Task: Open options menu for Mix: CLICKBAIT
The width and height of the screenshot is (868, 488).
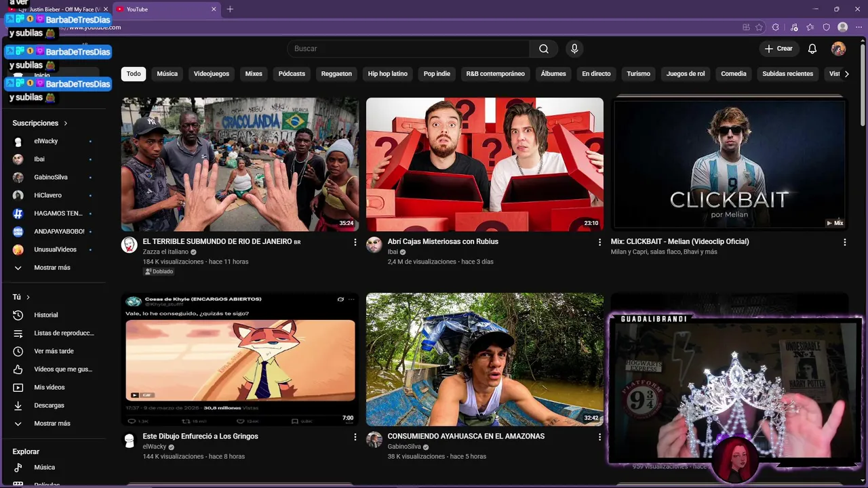Action: [x=844, y=242]
